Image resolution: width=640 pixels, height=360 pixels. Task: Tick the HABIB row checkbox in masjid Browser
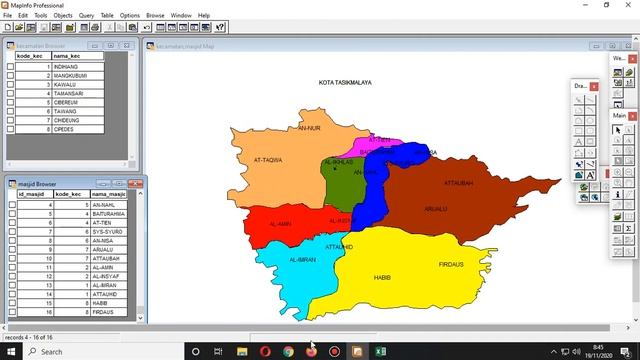point(12,303)
